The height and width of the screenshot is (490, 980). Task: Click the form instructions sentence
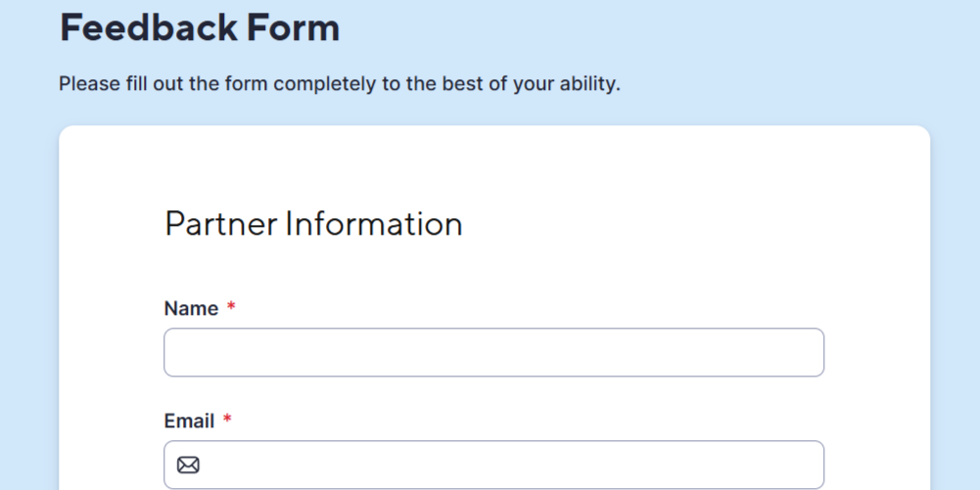pyautogui.click(x=339, y=84)
